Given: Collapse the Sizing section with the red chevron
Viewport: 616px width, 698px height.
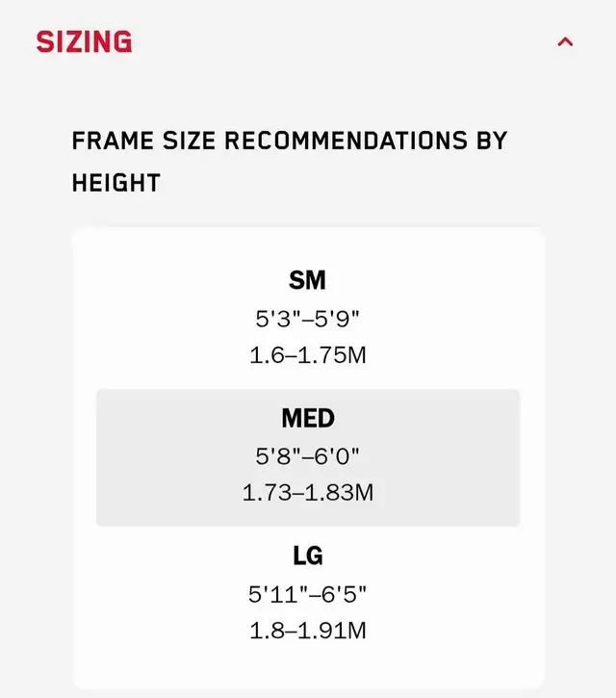Looking at the screenshot, I should click(565, 41).
